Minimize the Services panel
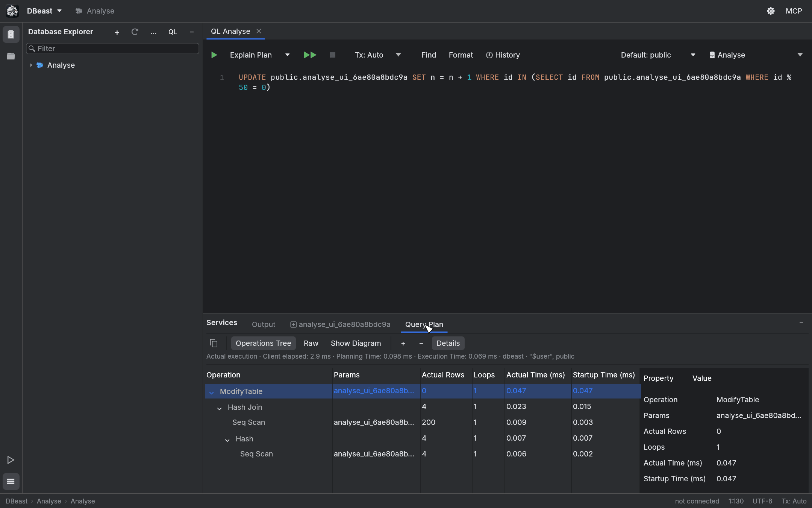812x508 pixels. (801, 323)
